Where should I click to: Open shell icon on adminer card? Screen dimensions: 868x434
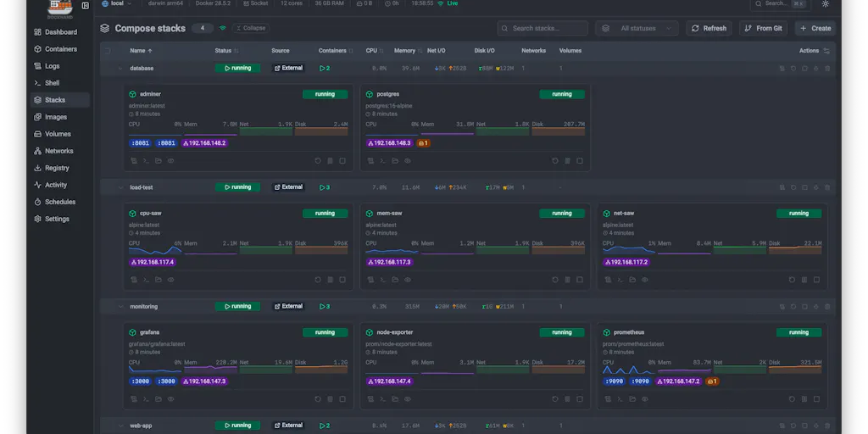point(146,161)
